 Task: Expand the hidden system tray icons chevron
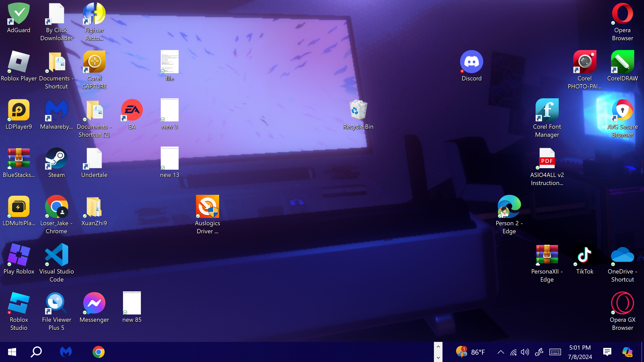point(501,352)
